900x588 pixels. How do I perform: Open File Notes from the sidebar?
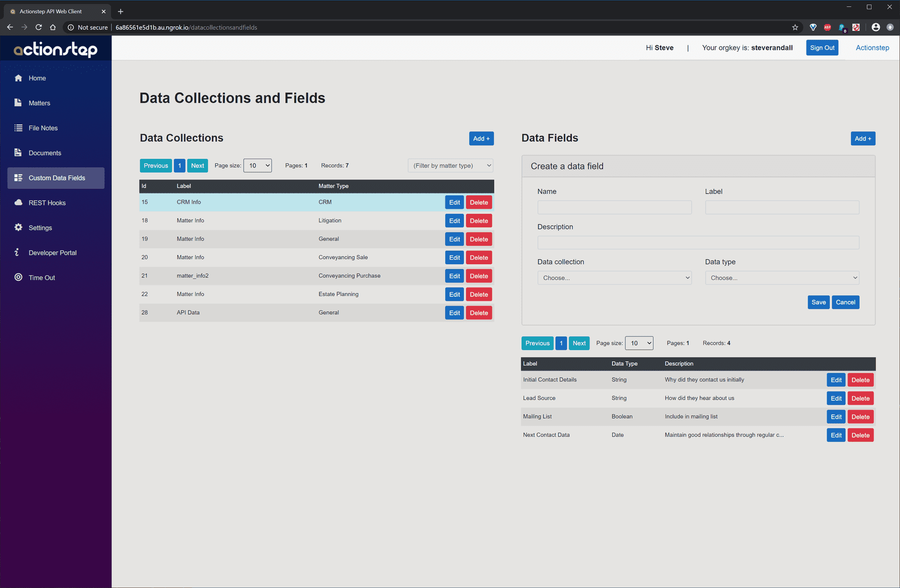(x=42, y=128)
